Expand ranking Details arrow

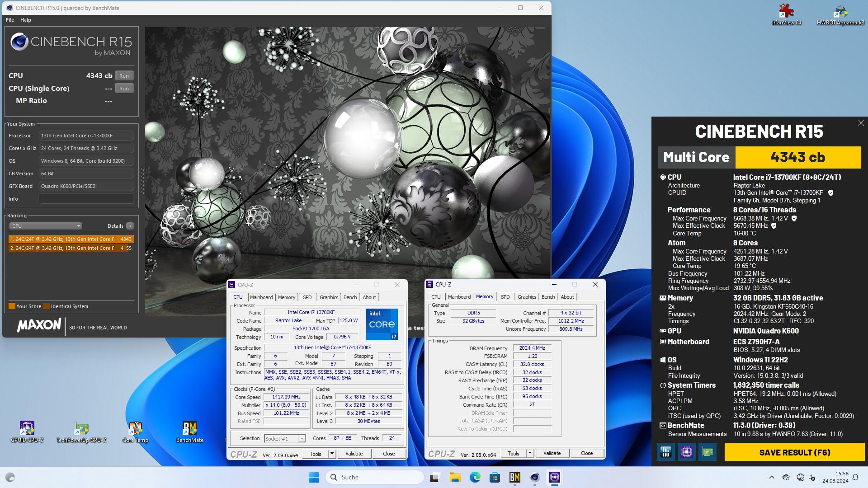click(x=130, y=226)
